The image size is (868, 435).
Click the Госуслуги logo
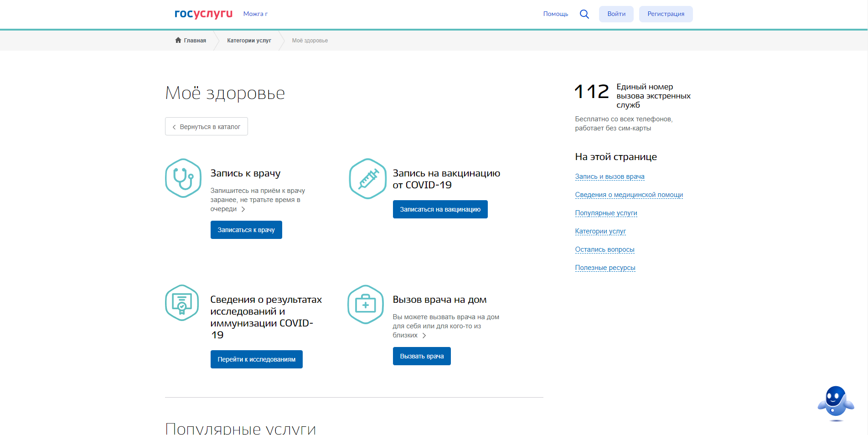[x=203, y=14]
